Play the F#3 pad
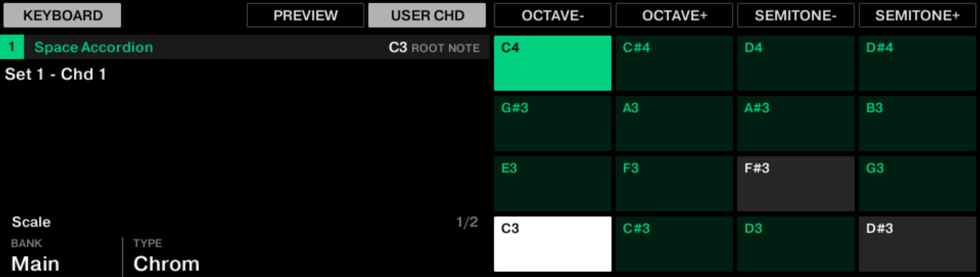Screen dimensions: 980x277 point(795,183)
